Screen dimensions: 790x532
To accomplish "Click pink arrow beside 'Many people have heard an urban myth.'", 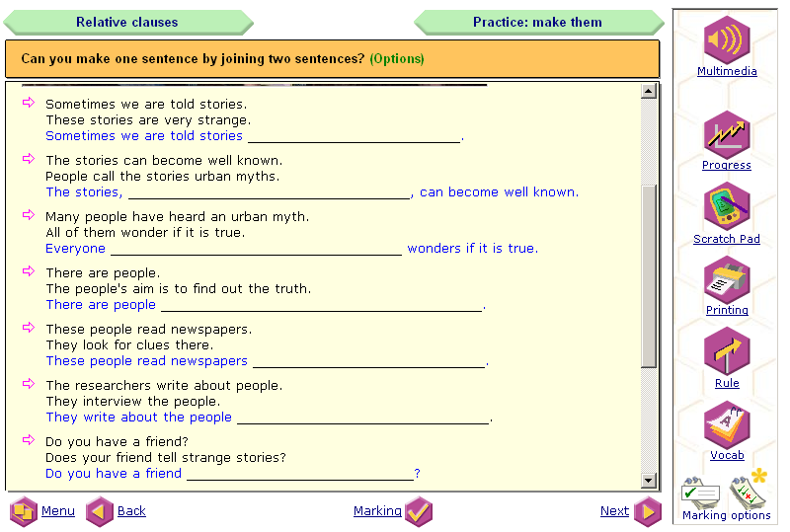I will click(x=29, y=215).
